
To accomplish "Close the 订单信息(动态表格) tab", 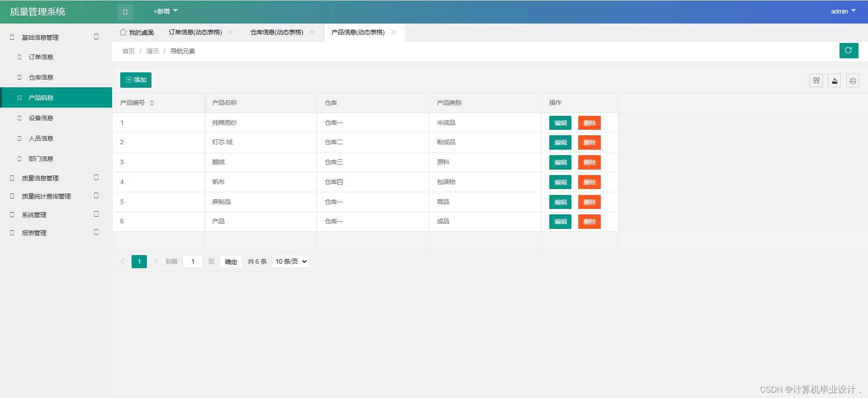I will coord(231,32).
